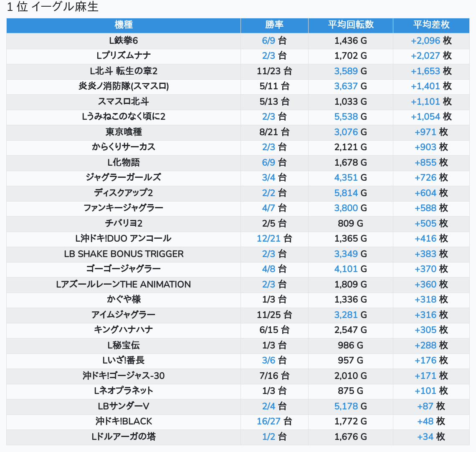Click the +2,096 average difference value

pos(425,40)
